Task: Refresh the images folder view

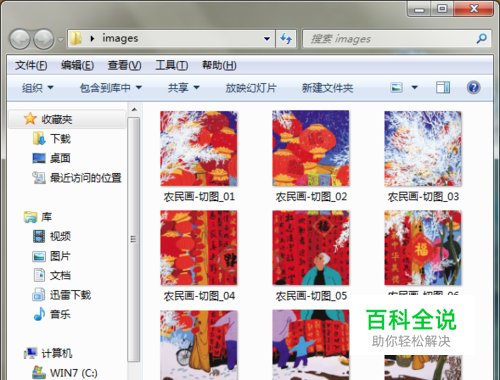Action: pos(286,39)
